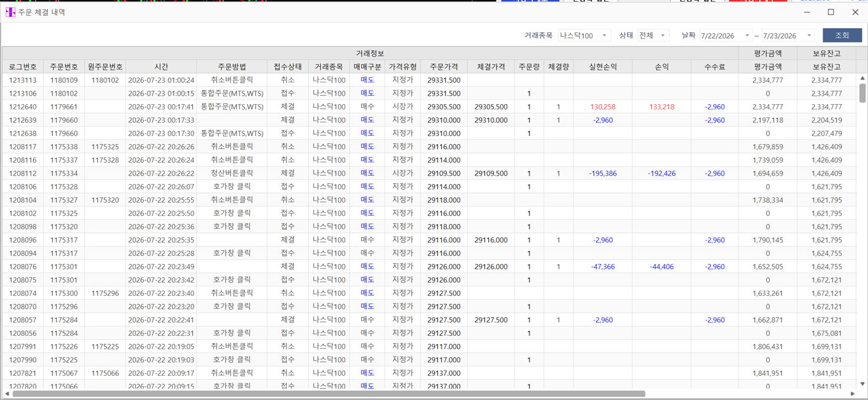Click evaluation amount 2,197,118 cell
This screenshot has width=868, height=400.
[x=768, y=120]
